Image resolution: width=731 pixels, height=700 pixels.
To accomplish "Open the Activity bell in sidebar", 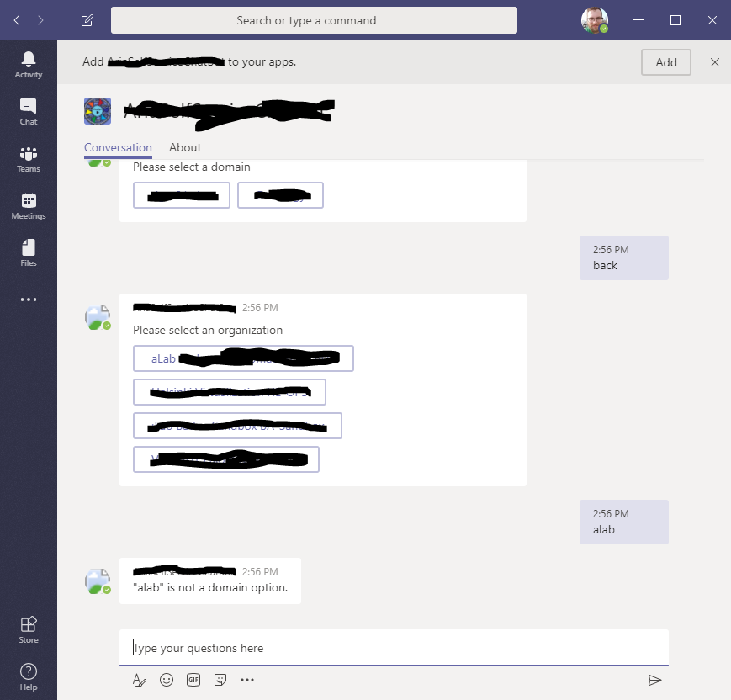I will point(29,65).
